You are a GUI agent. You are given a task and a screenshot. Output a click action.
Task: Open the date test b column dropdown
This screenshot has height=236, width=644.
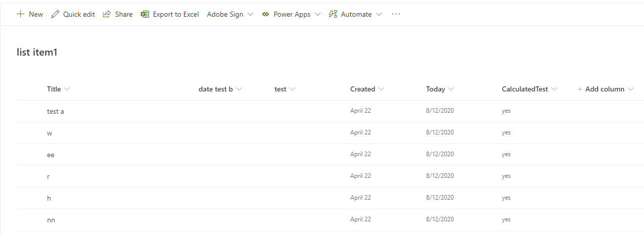[x=239, y=89]
